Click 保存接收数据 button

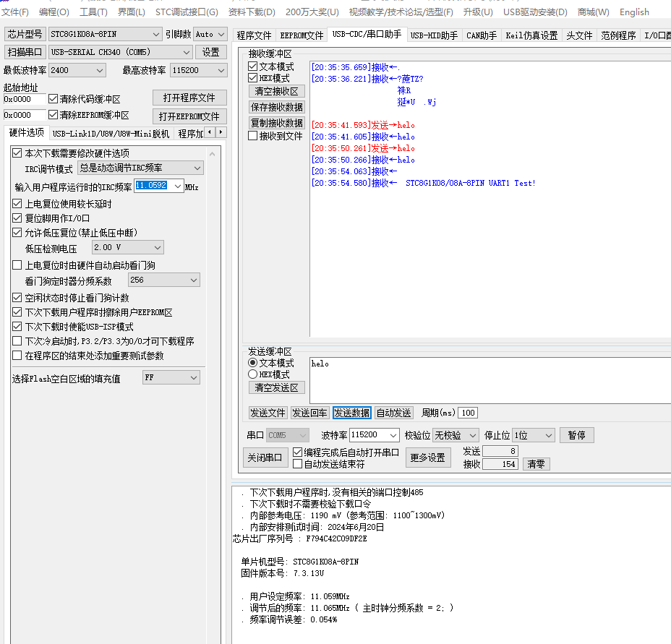[x=276, y=107]
